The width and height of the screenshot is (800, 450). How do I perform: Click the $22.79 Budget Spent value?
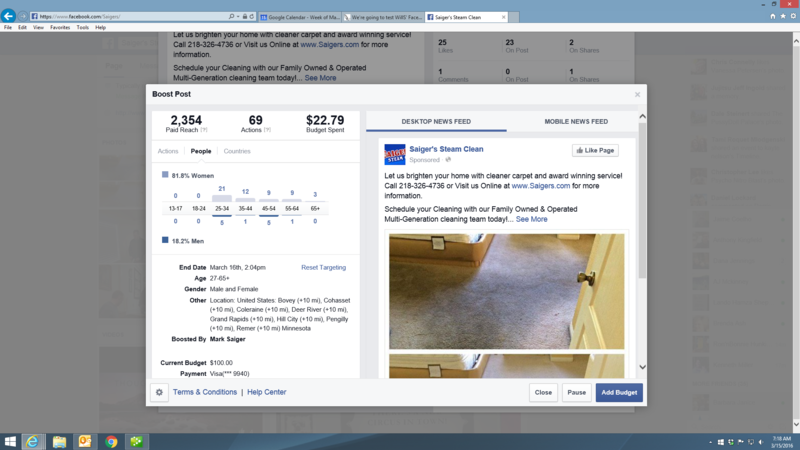(x=325, y=120)
